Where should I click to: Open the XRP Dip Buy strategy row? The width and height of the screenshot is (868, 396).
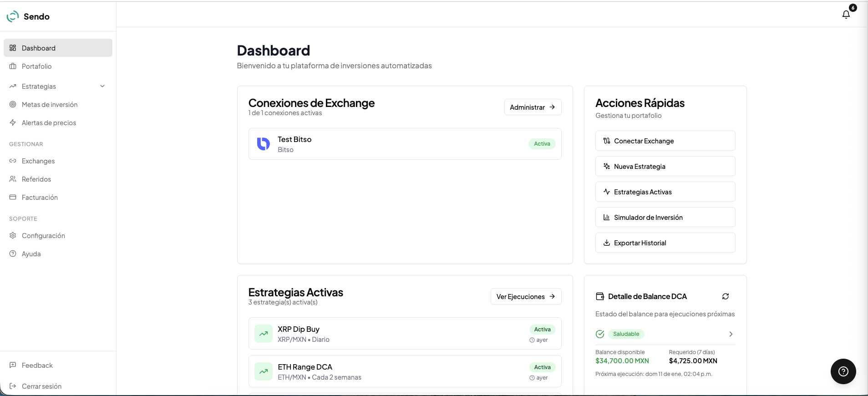pyautogui.click(x=405, y=334)
